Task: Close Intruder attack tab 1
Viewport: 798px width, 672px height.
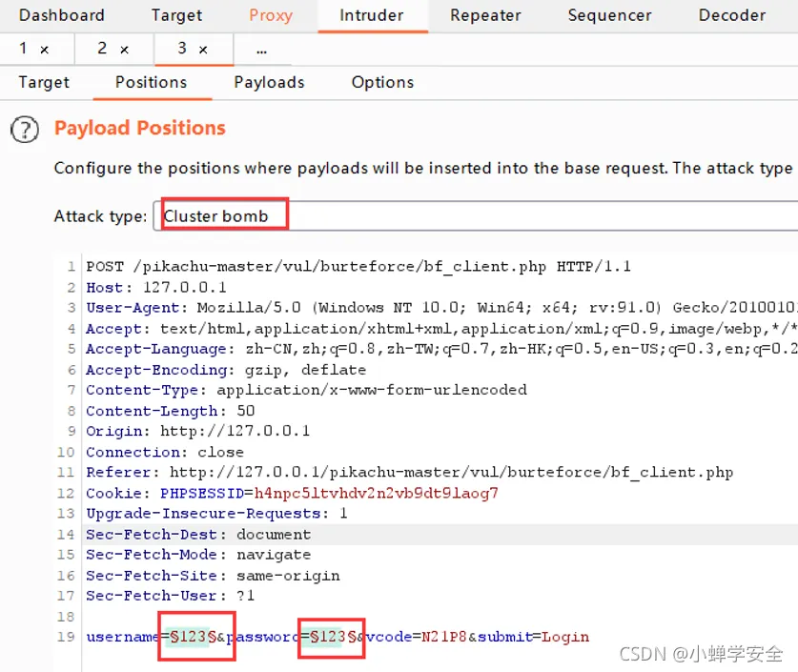Action: point(44,50)
